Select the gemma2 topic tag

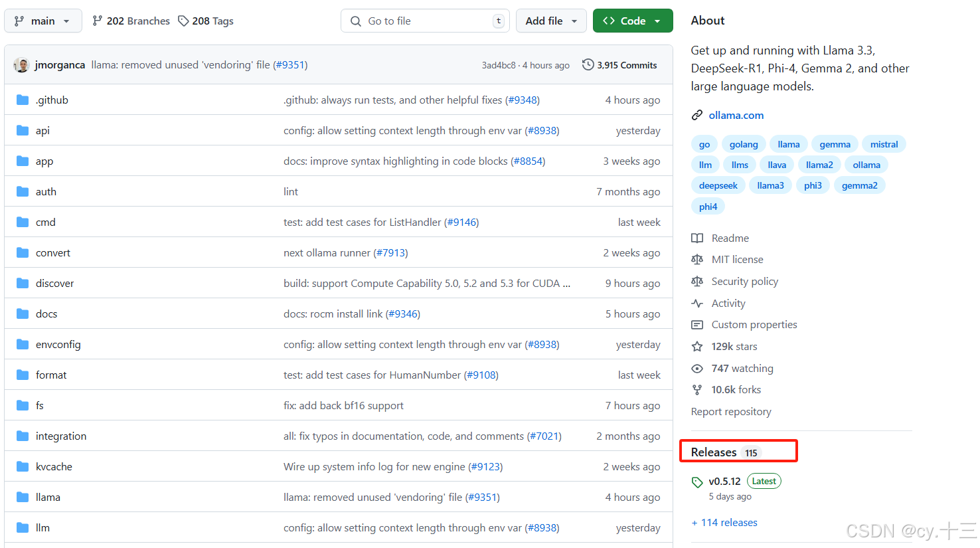coord(860,185)
